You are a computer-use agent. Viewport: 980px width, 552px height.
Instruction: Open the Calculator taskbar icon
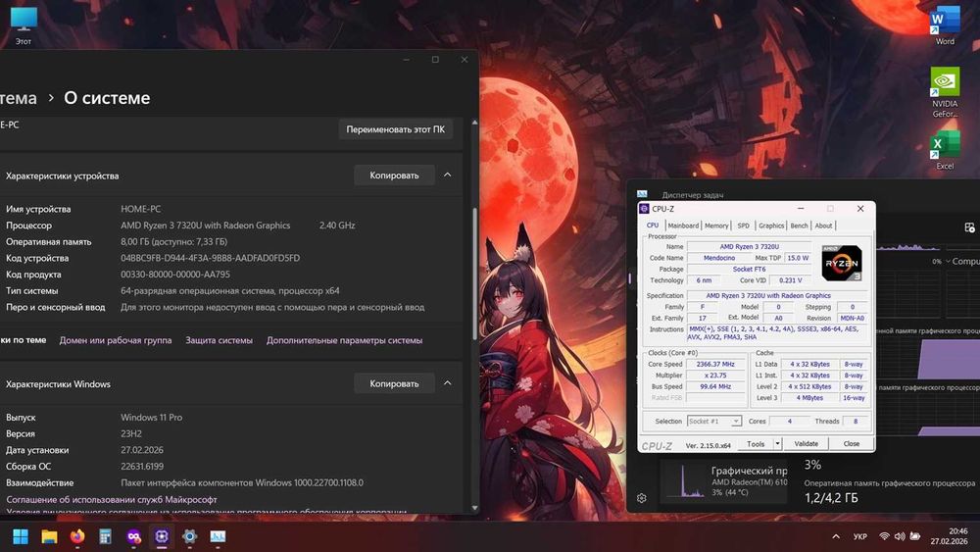click(106, 536)
